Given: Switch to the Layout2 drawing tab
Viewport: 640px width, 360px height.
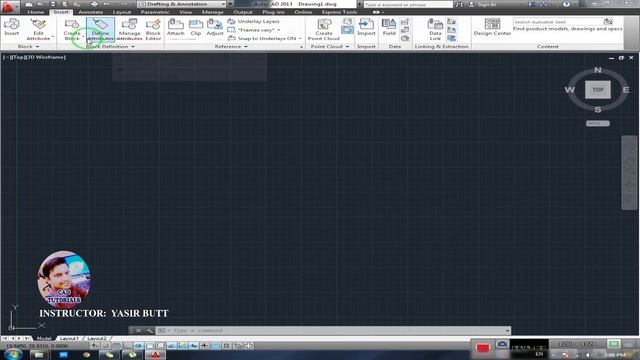Looking at the screenshot, I should point(97,338).
